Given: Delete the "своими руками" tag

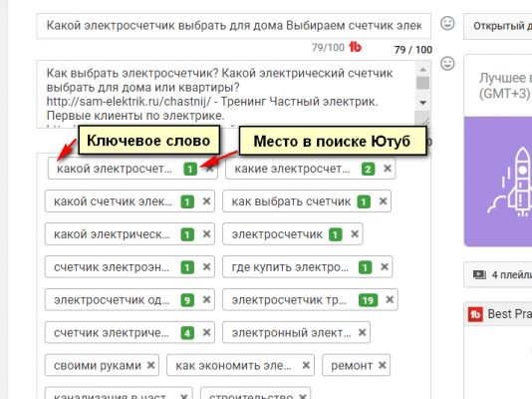Looking at the screenshot, I should 150,365.
